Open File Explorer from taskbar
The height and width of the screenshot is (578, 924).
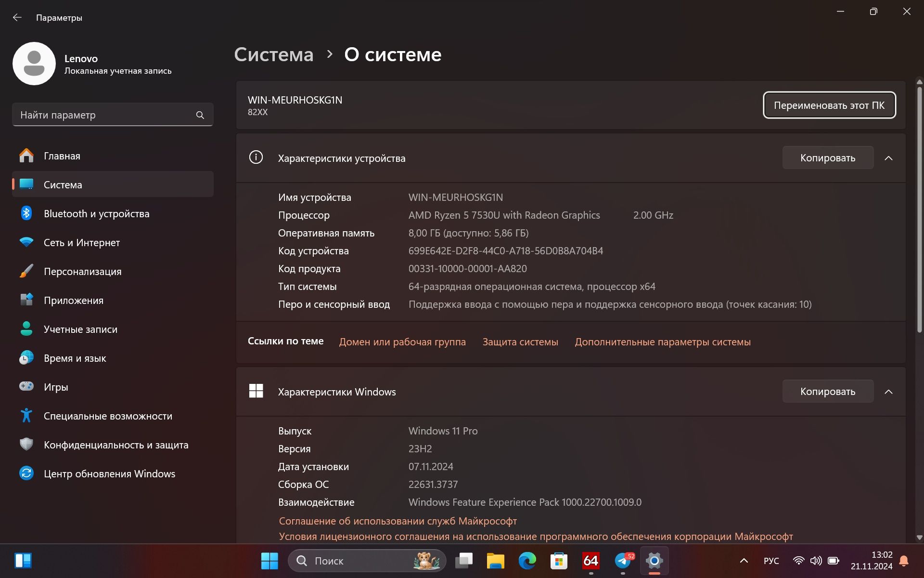point(495,561)
